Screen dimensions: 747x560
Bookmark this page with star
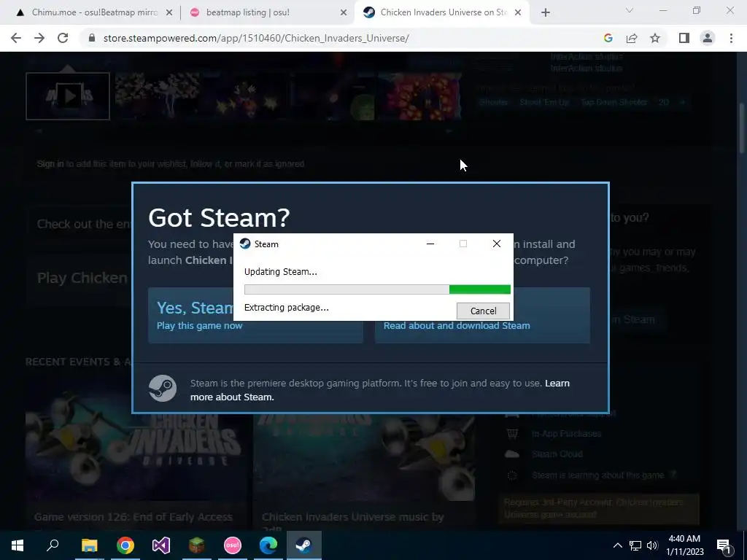click(655, 38)
